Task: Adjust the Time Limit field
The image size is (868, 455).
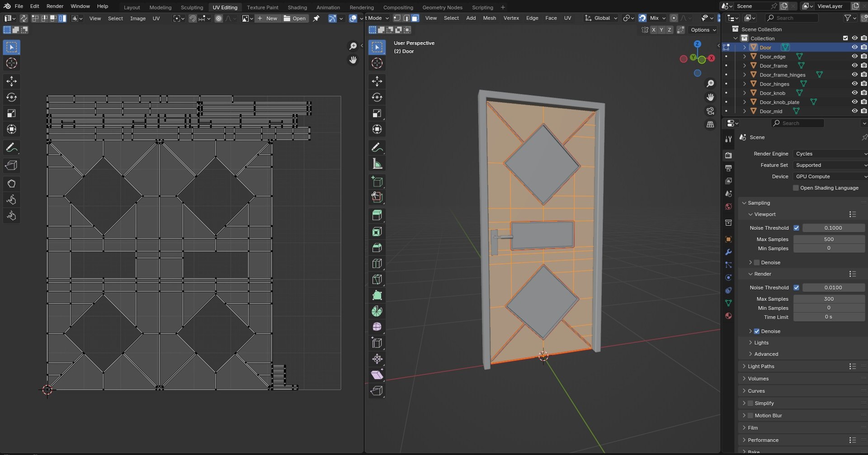Action: tap(829, 317)
